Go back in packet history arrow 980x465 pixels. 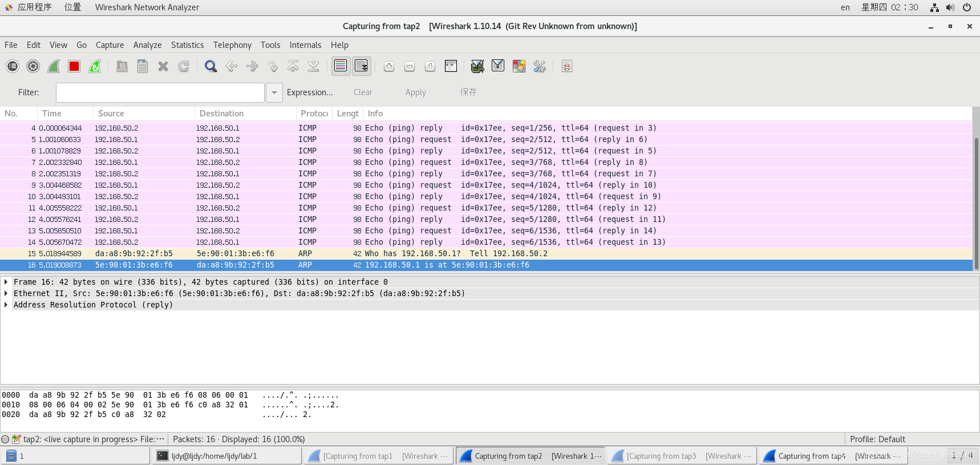click(232, 66)
